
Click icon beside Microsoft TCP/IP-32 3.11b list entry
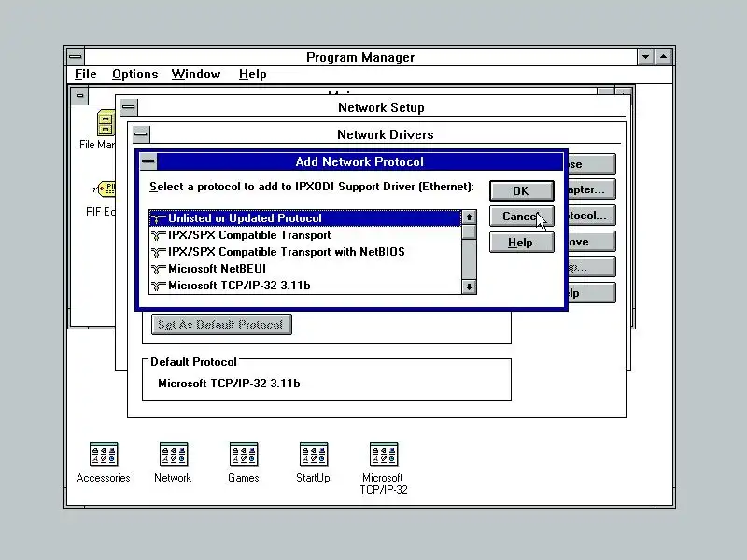[x=158, y=286]
